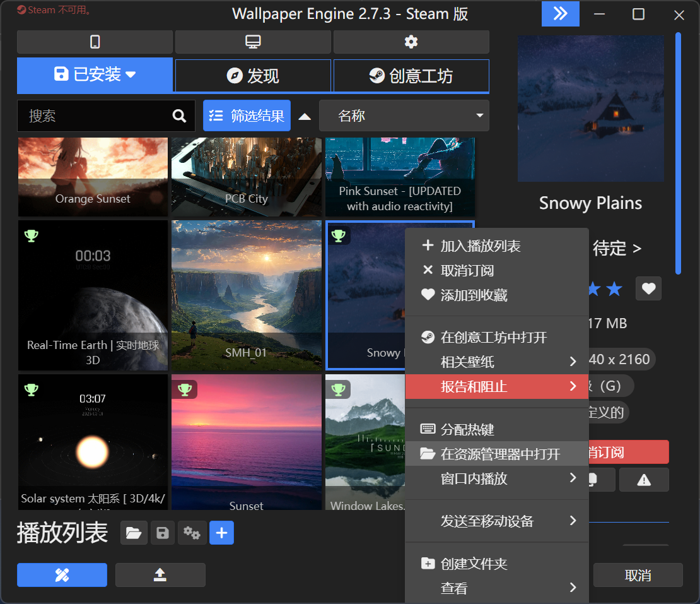This screenshot has height=604, width=700.
Task: Expand the send to mobile device submenu
Action: click(x=497, y=521)
